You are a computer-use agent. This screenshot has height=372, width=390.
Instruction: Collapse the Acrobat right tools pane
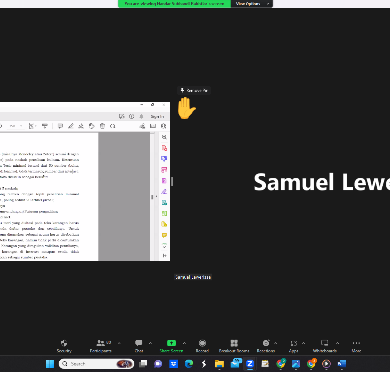coord(164,256)
